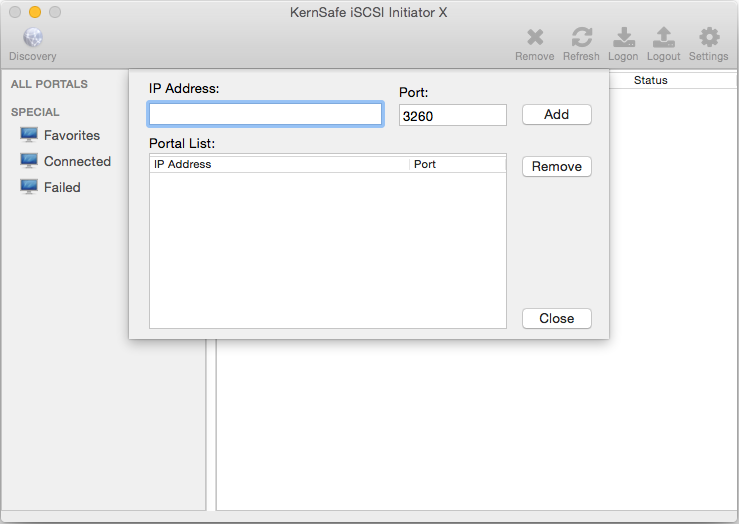739x524 pixels.
Task: Click the Favorites label in sidebar
Action: pos(72,135)
